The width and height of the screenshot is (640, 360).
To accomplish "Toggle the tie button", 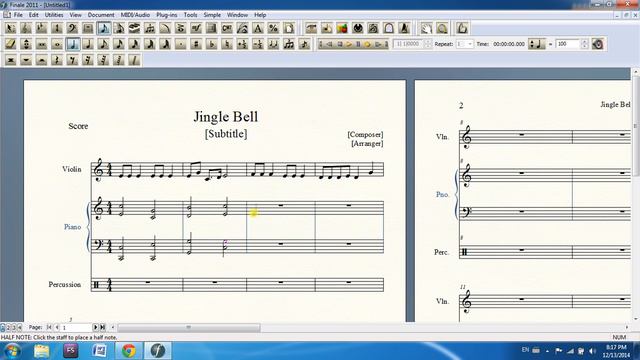I will click(273, 44).
